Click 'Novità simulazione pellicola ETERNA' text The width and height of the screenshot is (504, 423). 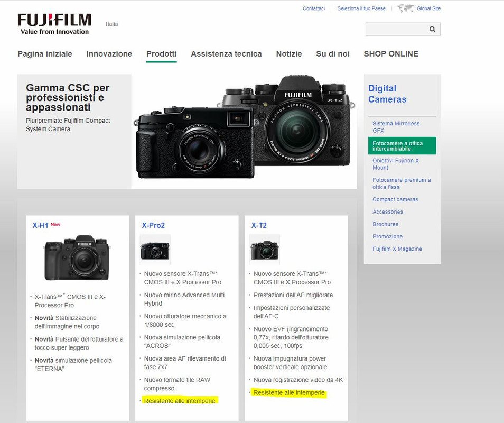73,364
